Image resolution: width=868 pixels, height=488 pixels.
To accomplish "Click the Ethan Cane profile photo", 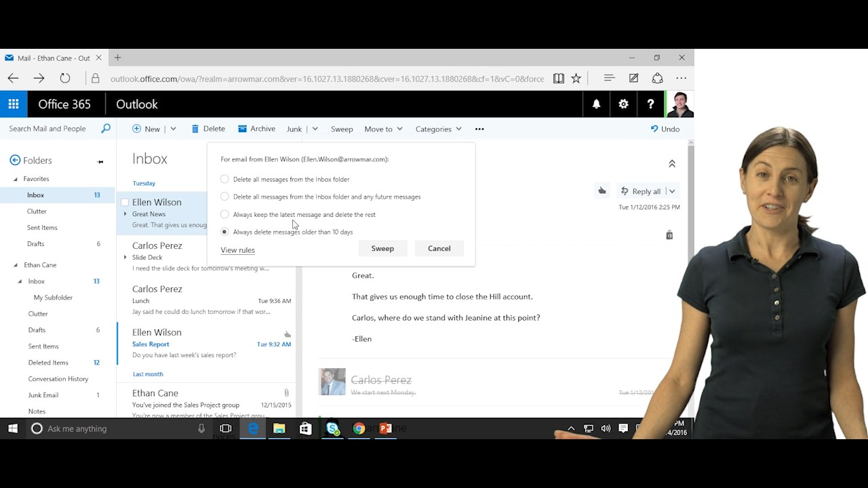I will 679,104.
